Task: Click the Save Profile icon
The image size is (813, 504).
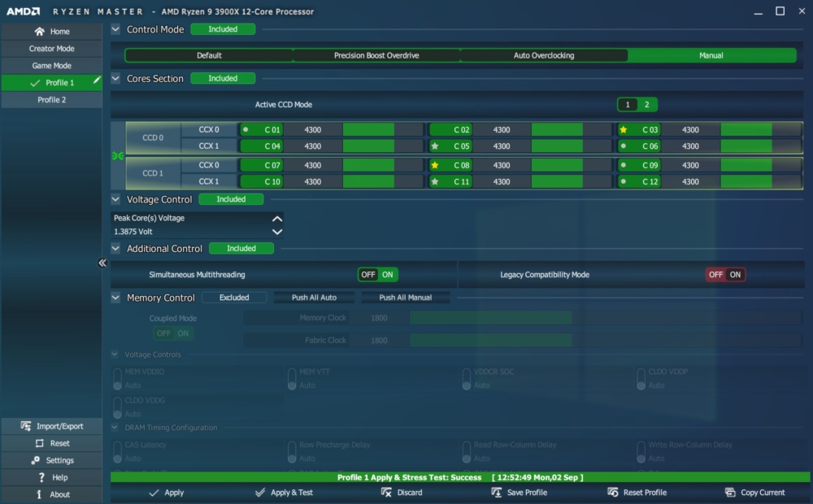Action: click(x=496, y=492)
